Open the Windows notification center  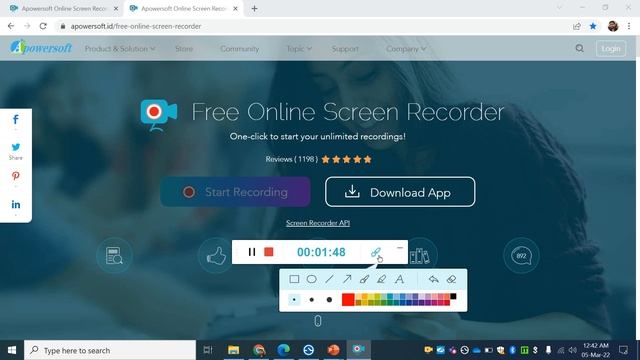point(623,350)
